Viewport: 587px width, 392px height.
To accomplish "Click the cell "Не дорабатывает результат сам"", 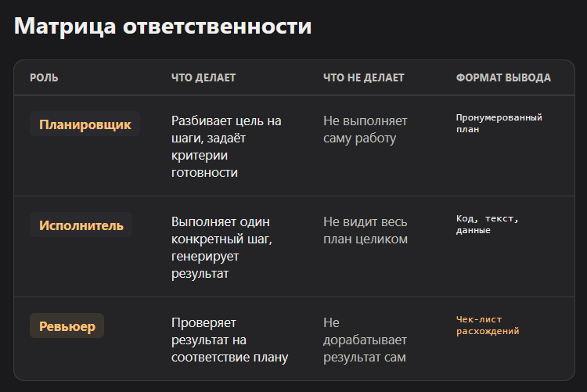I will point(365,340).
